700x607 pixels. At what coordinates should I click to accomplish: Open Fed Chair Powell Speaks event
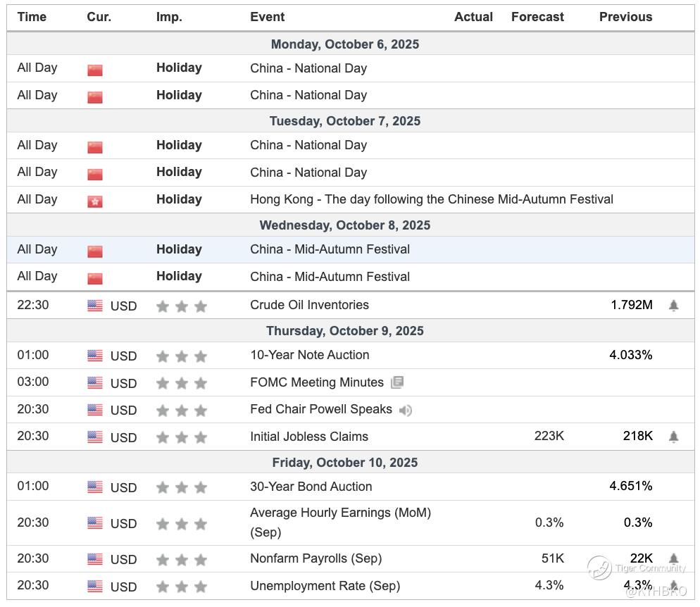(x=320, y=409)
